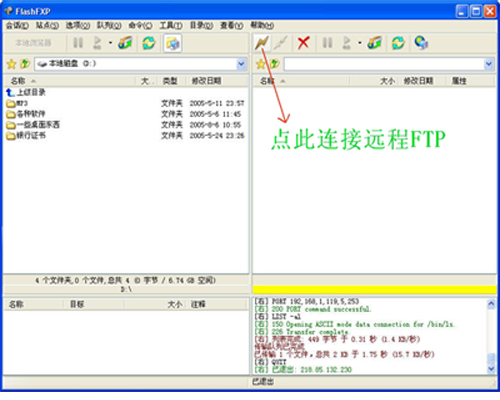This screenshot has width=500, height=400.
Task: Open the 选项(O) menu
Action: pyautogui.click(x=78, y=25)
